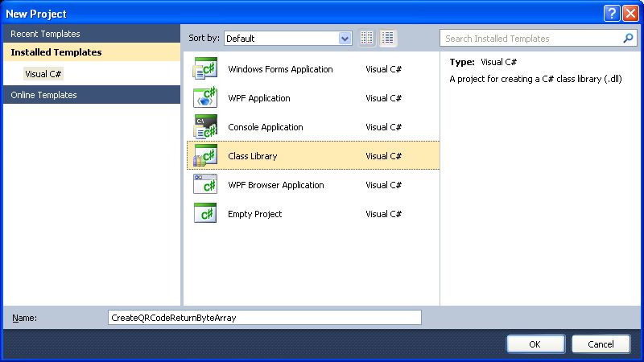Click the WPF Application template icon
644x362 pixels.
point(205,97)
